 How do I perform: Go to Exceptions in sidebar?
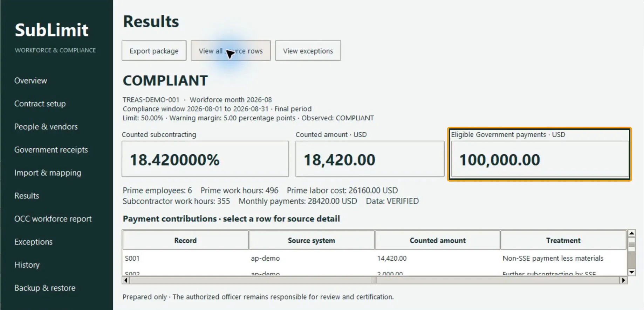click(x=33, y=242)
